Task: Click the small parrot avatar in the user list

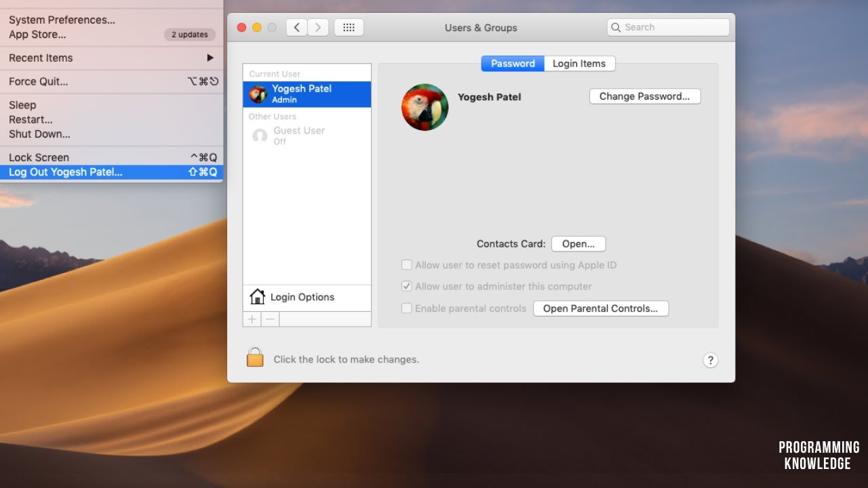Action: coord(258,94)
